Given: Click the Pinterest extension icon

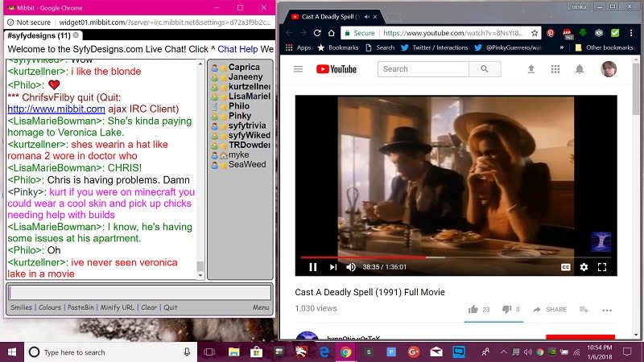Looking at the screenshot, I should (551, 33).
